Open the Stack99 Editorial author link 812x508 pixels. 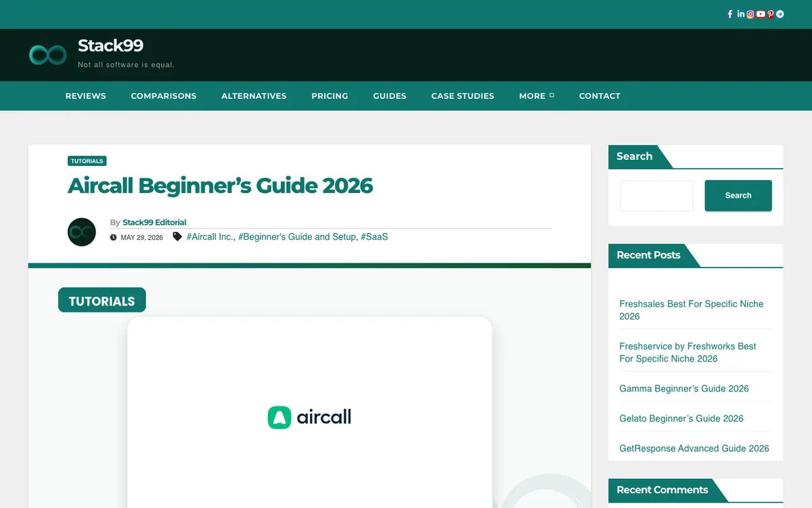click(154, 222)
